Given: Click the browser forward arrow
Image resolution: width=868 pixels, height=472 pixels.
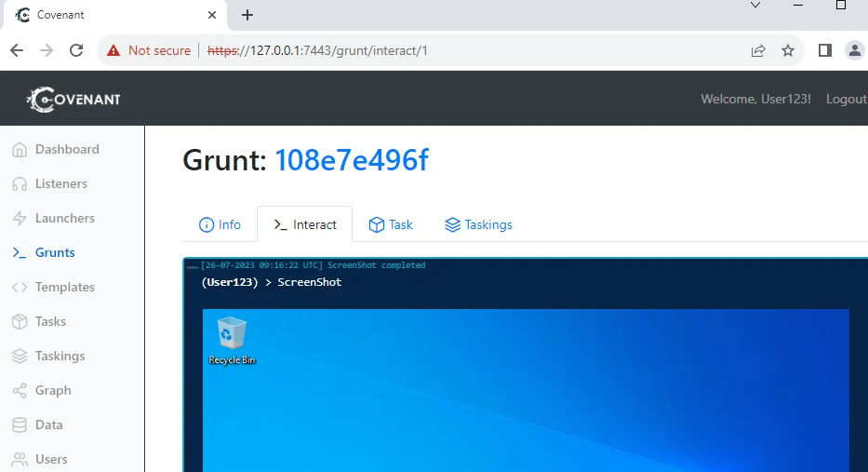Looking at the screenshot, I should pyautogui.click(x=47, y=50).
